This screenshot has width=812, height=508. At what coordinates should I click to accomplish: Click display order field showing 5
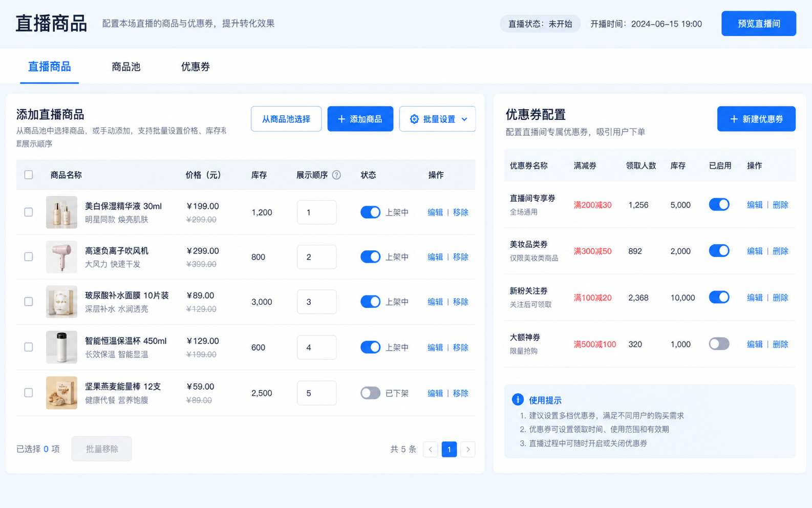click(317, 393)
